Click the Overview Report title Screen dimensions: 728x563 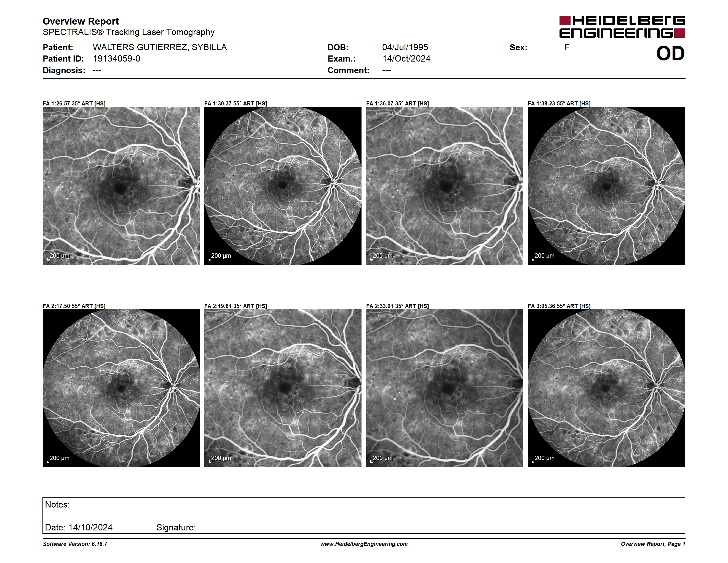[x=81, y=21]
